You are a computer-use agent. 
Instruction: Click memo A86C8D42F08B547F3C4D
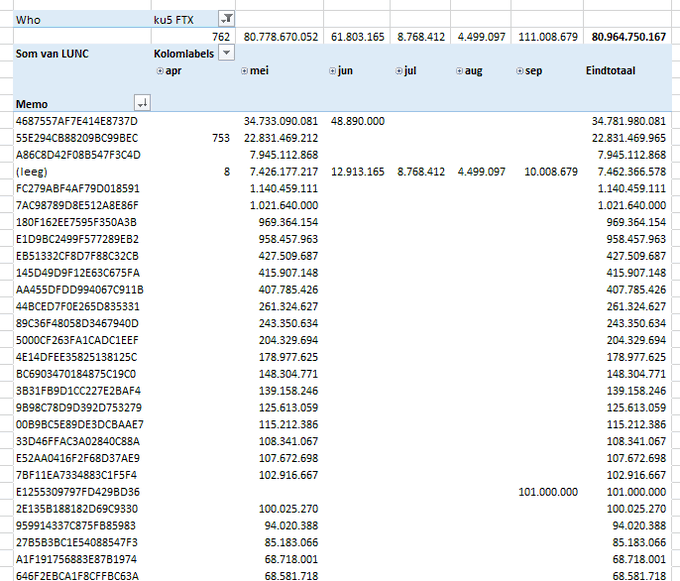pyautogui.click(x=78, y=155)
